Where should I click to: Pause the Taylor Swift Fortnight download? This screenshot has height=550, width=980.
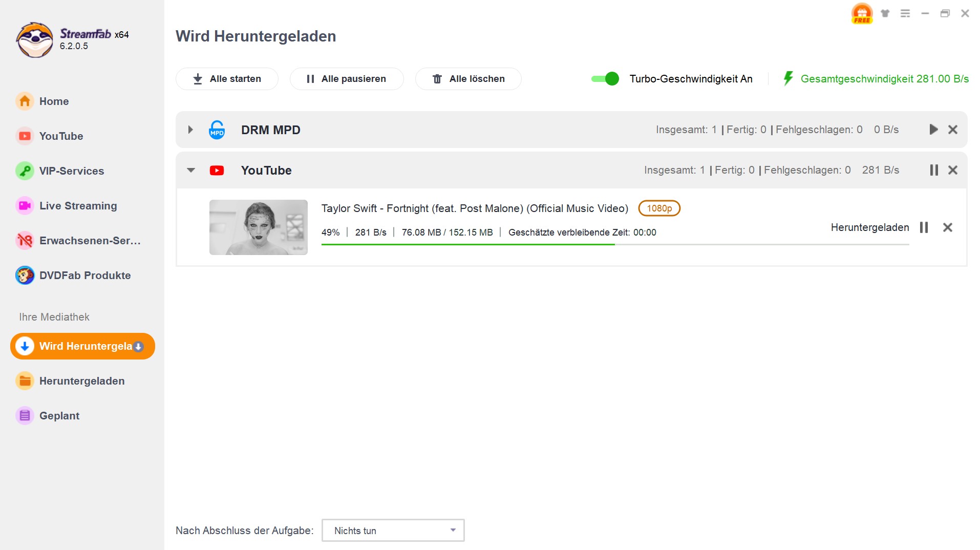tap(924, 227)
